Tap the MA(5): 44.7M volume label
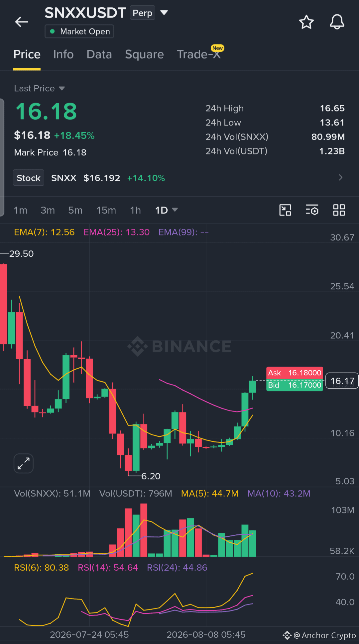Image resolution: width=359 pixels, height=644 pixels. [x=210, y=494]
